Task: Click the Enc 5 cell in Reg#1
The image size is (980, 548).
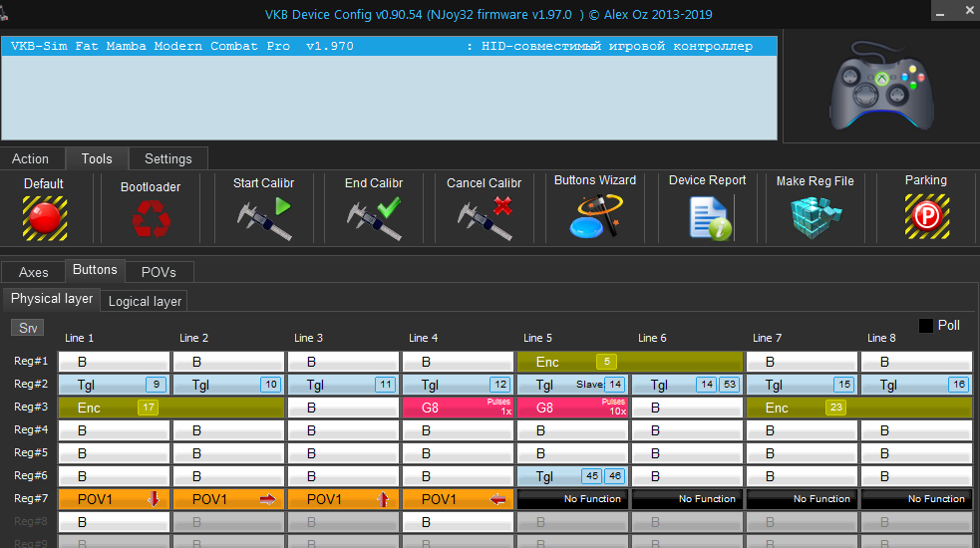Action: (x=630, y=362)
